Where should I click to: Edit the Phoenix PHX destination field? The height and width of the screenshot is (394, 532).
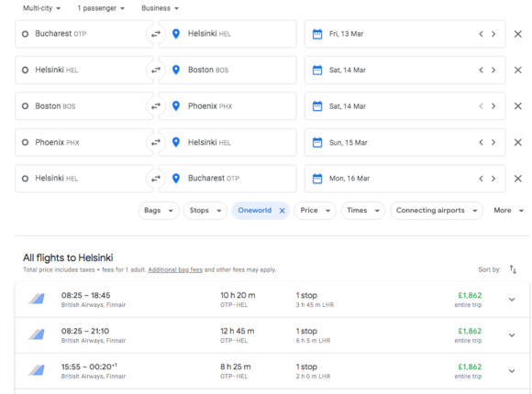pyautogui.click(x=227, y=106)
